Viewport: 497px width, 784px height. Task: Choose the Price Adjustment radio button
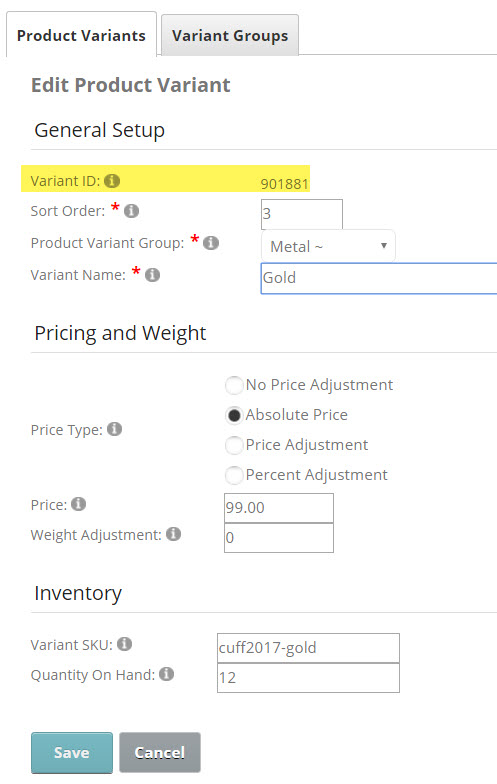[x=234, y=445]
